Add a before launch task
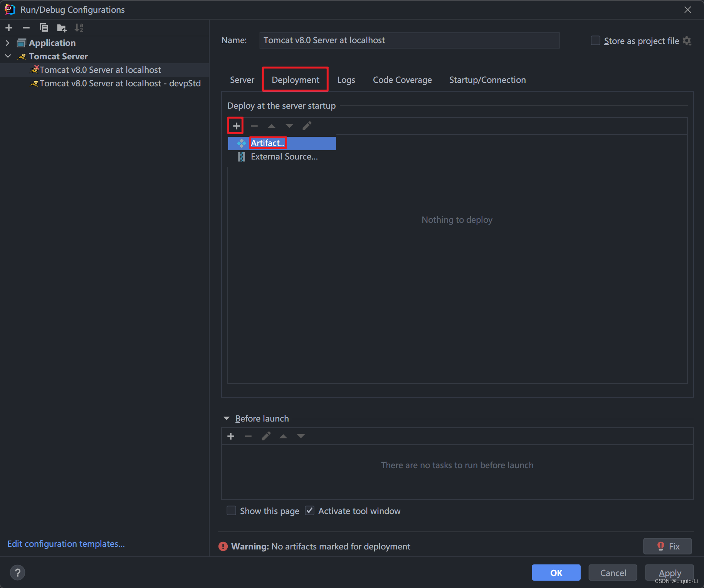This screenshot has width=704, height=588. pos(231,436)
